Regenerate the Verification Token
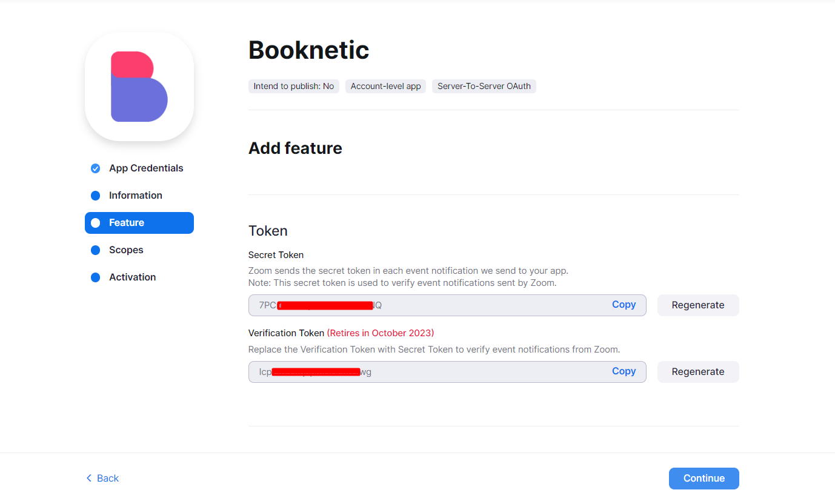835x504 pixels. tap(697, 372)
